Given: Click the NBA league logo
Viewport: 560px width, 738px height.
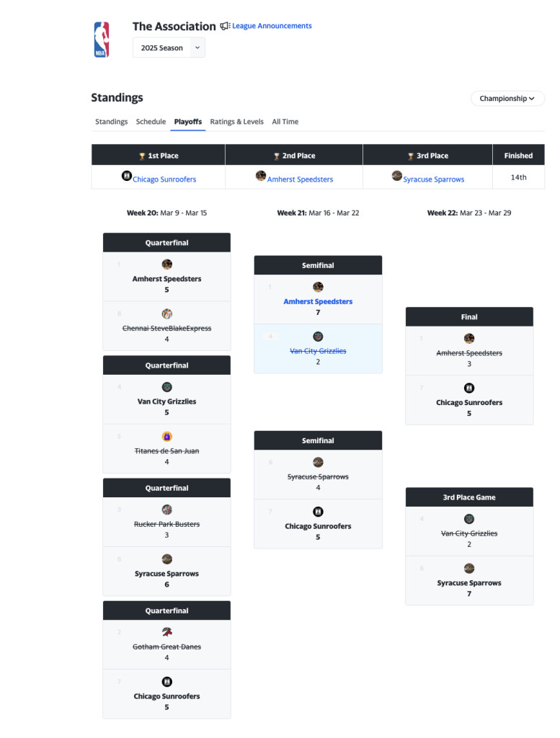Looking at the screenshot, I should coord(102,40).
